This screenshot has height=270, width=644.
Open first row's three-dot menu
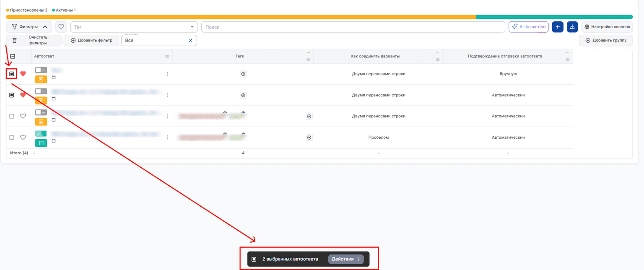tap(167, 74)
